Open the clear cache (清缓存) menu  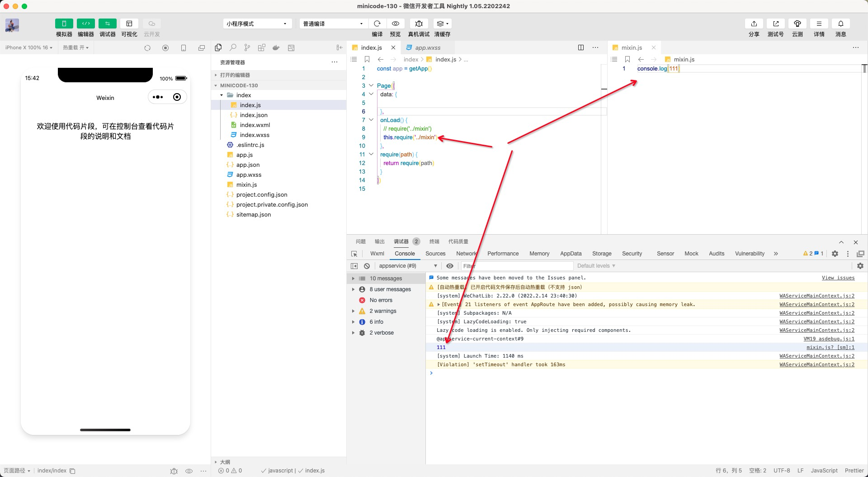(442, 24)
